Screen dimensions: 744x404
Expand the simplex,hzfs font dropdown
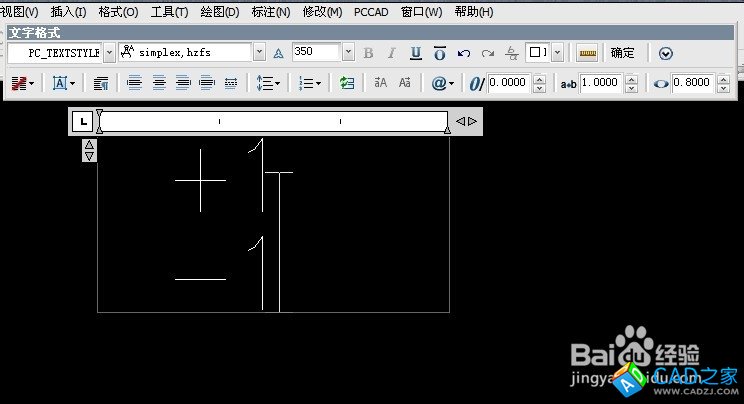259,52
